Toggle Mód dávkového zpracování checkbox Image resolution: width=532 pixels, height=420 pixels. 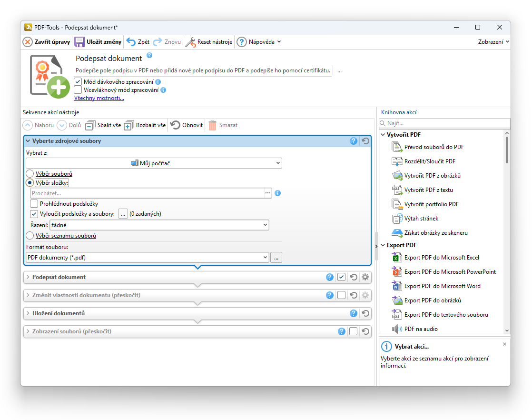(78, 82)
